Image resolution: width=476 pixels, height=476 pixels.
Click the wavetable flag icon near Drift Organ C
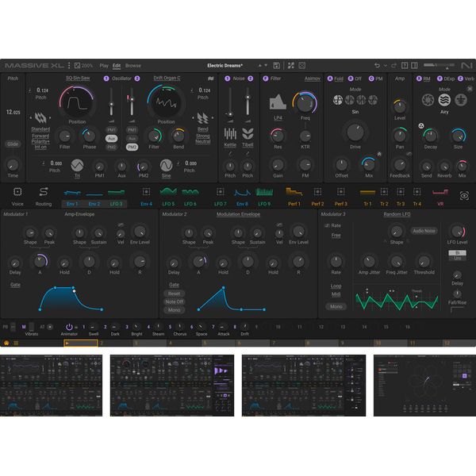211,79
